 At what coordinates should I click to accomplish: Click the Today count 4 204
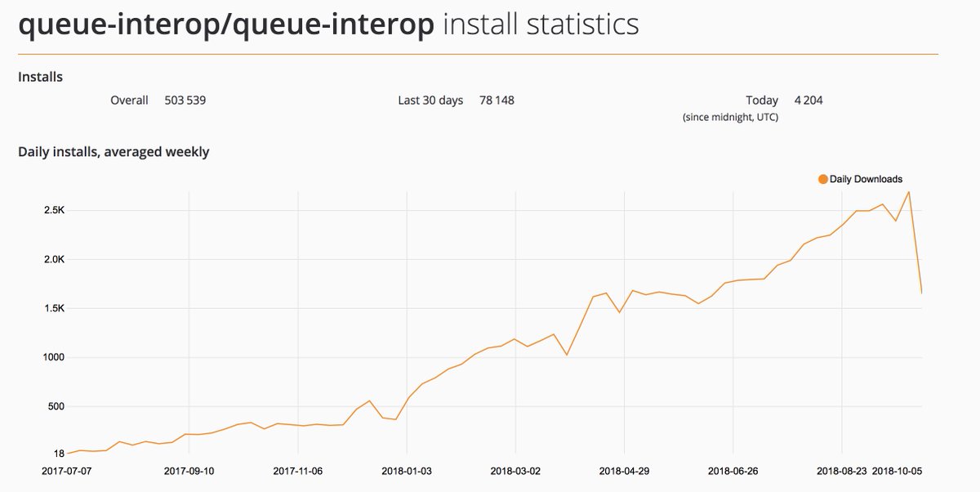807,100
